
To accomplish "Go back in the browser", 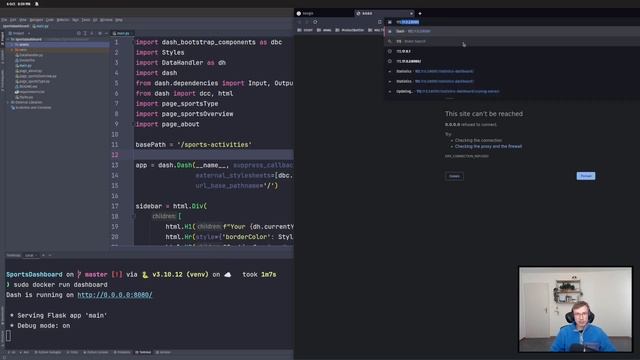I will (x=299, y=22).
